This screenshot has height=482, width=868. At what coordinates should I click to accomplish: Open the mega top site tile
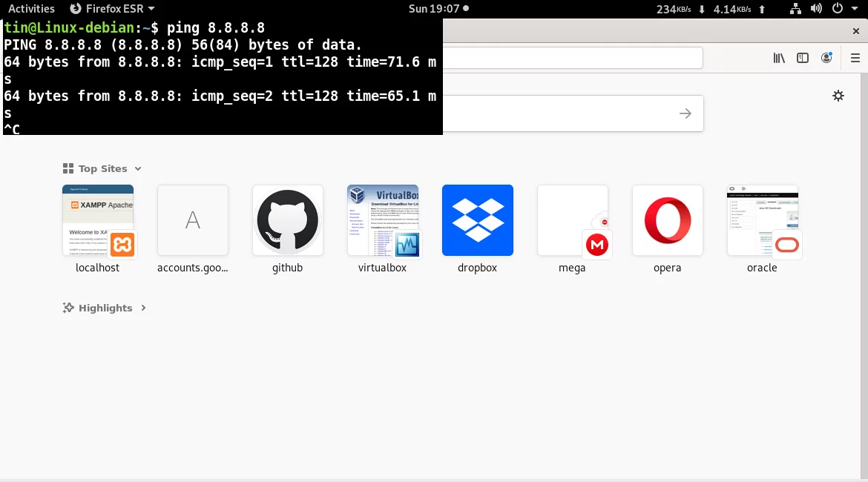(x=573, y=220)
